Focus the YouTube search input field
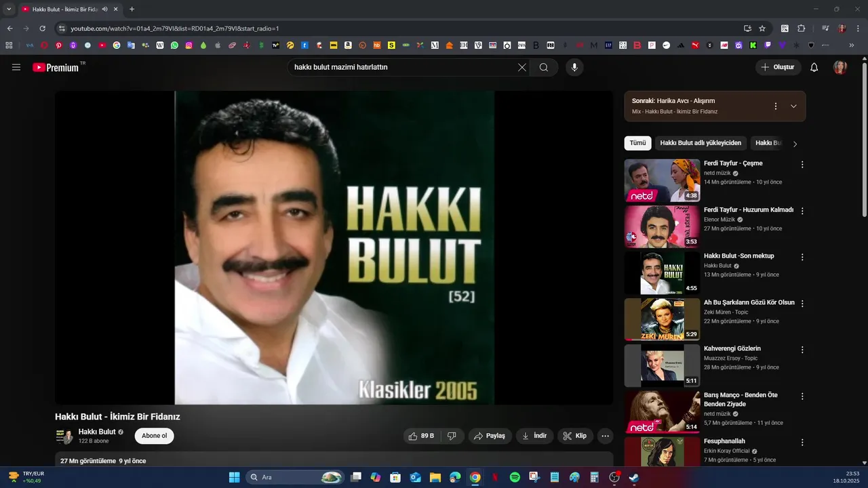Image resolution: width=868 pixels, height=488 pixels. (x=403, y=67)
